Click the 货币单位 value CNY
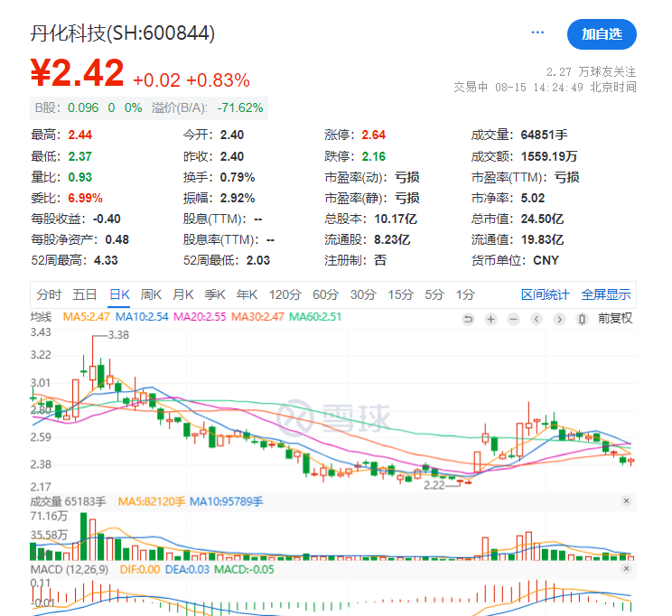The image size is (672, 616). (x=546, y=261)
